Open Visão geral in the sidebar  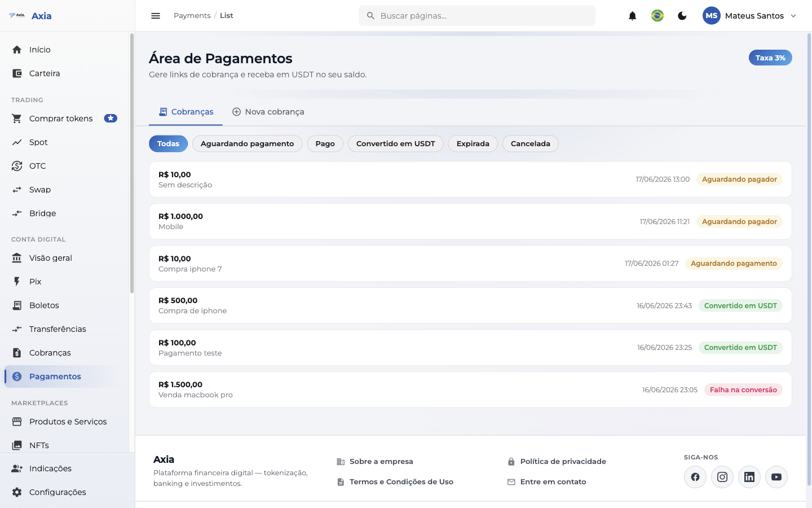(x=64, y=258)
